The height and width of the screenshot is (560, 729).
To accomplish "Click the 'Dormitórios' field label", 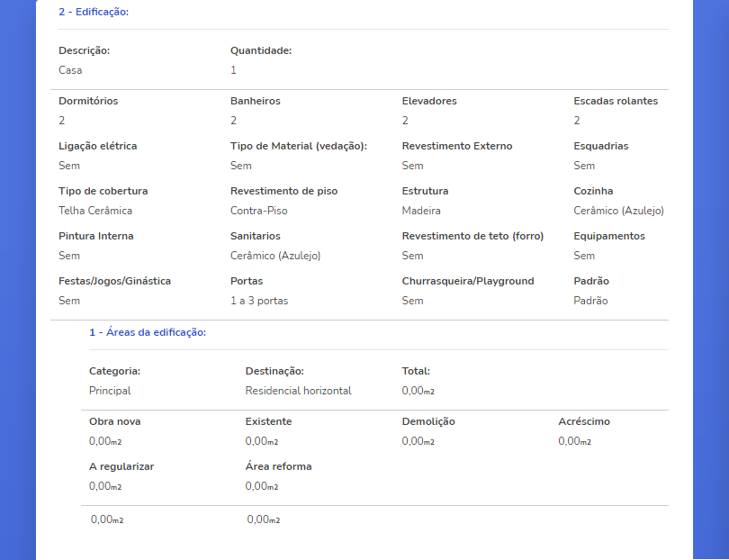I will [88, 101].
